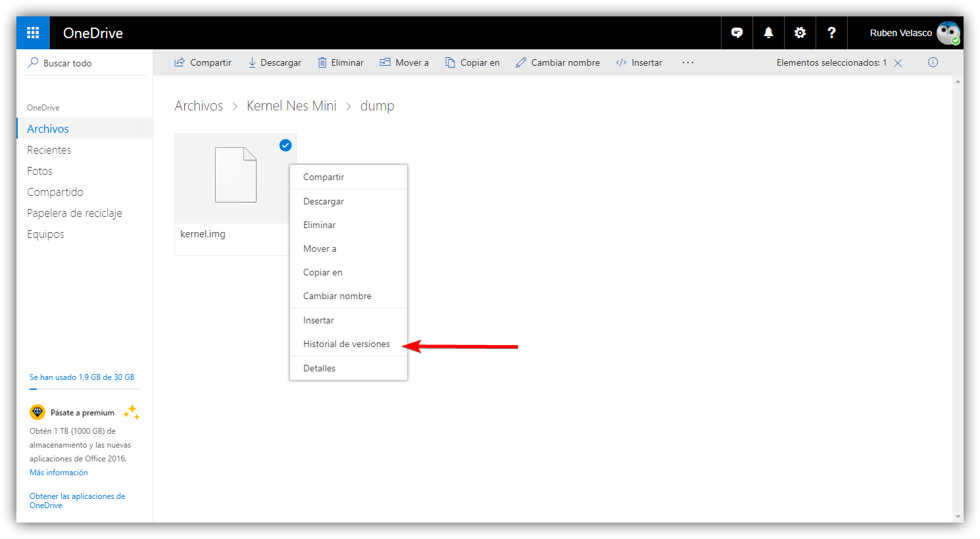Open the Help question mark icon
Screen dimensions: 980x539
pos(831,32)
